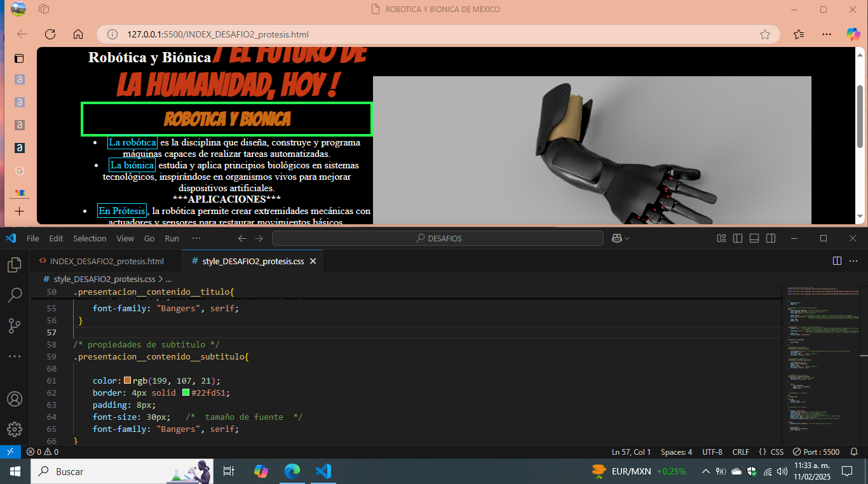This screenshot has width=868, height=484.
Task: Open Copilot in the Edge toolbar
Action: pyautogui.click(x=853, y=34)
